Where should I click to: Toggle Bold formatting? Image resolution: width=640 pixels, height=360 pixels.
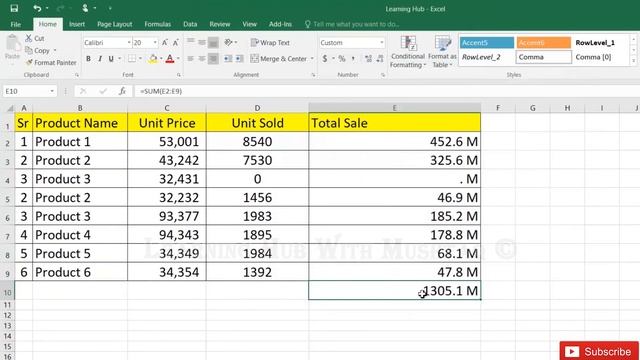click(x=88, y=59)
